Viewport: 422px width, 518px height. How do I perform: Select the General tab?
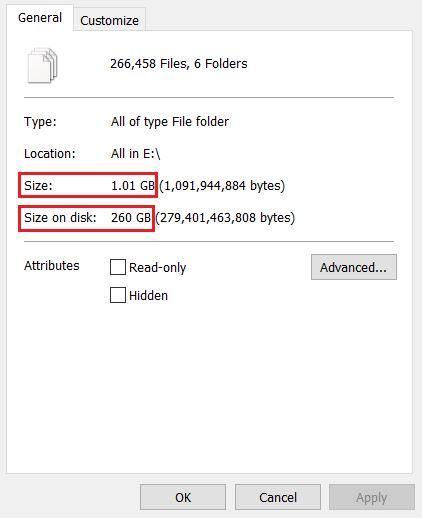pyautogui.click(x=40, y=18)
